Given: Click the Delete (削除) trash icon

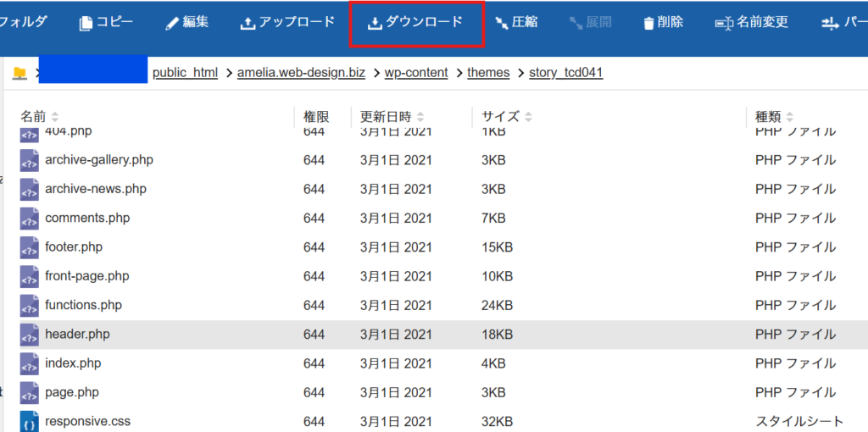Looking at the screenshot, I should point(648,23).
